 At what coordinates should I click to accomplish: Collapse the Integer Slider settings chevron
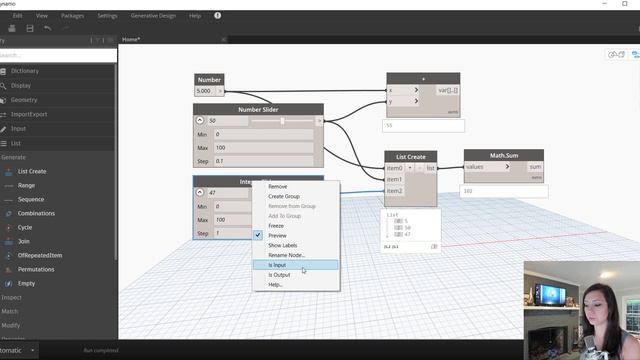click(x=200, y=192)
